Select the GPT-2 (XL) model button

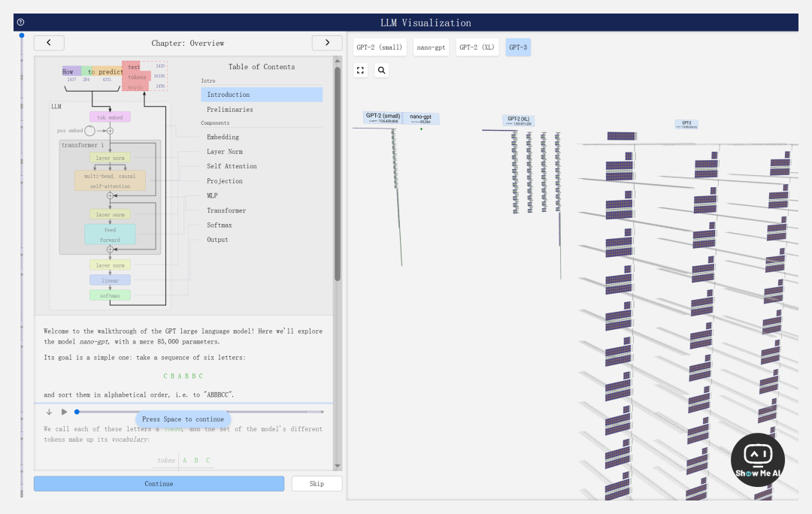[477, 47]
